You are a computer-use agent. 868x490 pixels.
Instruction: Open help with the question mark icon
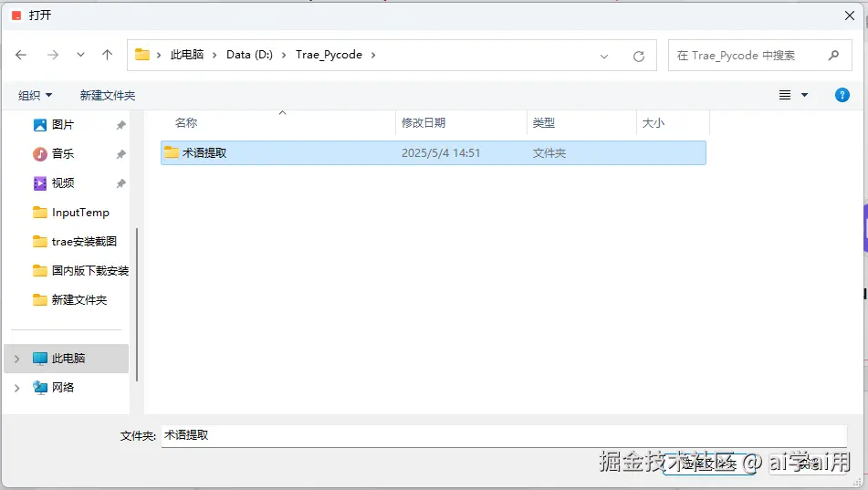(x=842, y=95)
